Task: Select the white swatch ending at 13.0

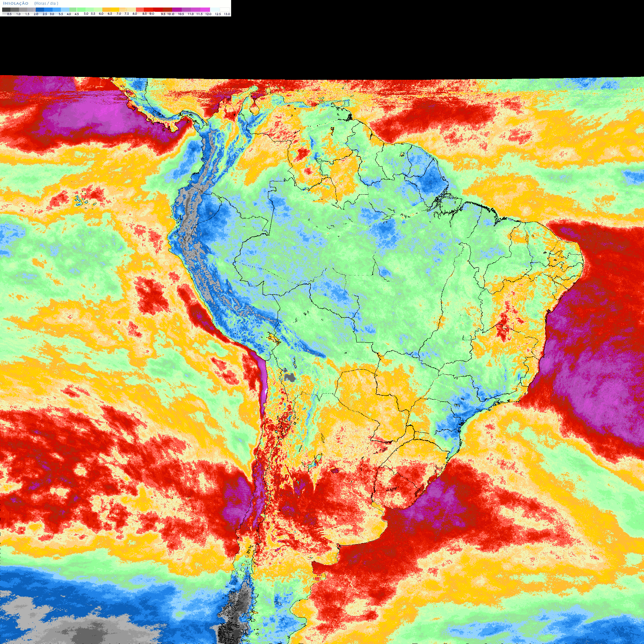Action: pyautogui.click(x=225, y=10)
